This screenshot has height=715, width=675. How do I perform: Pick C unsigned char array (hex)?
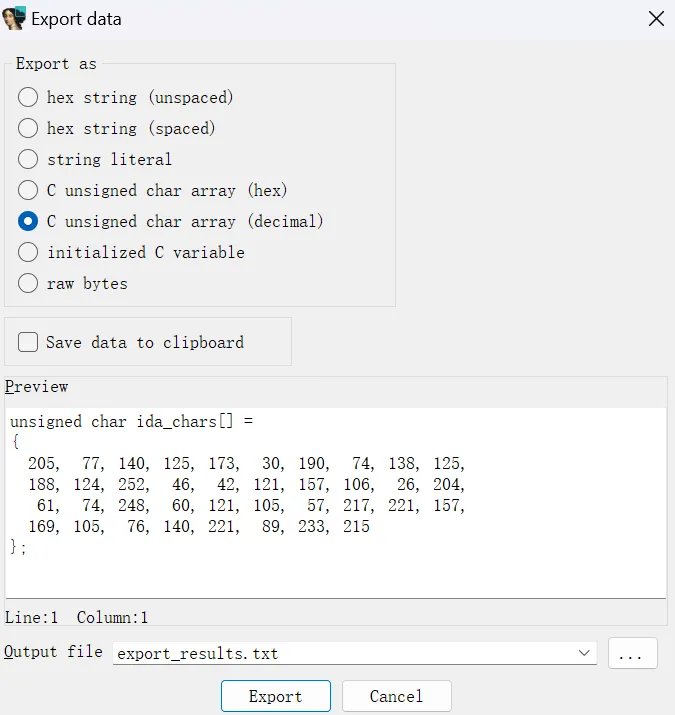(x=29, y=191)
